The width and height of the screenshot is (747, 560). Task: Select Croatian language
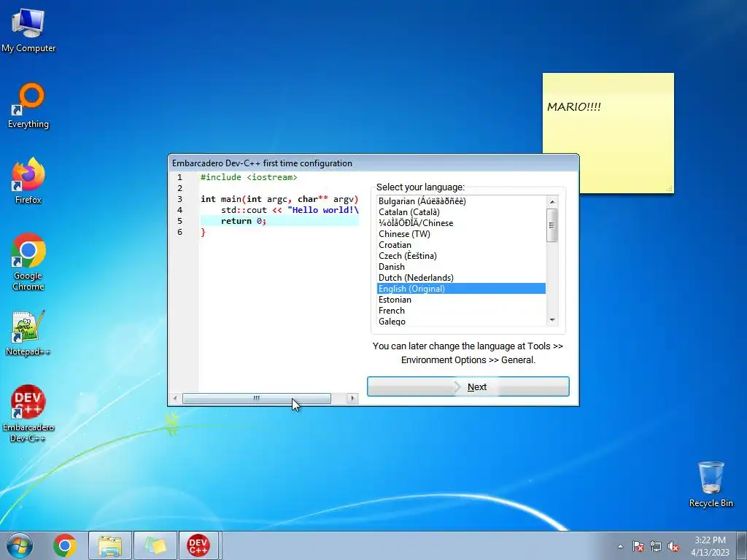[461, 245]
